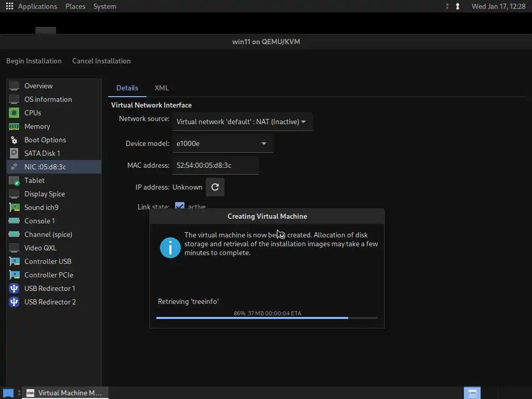Expand the Device model e1000e combo box
This screenshot has width=532, height=399.
[222, 143]
